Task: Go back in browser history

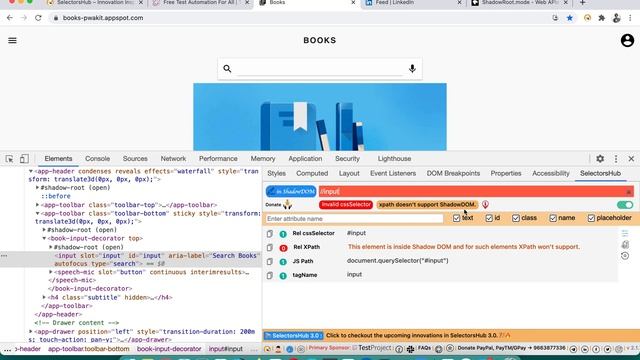Action: point(10,18)
